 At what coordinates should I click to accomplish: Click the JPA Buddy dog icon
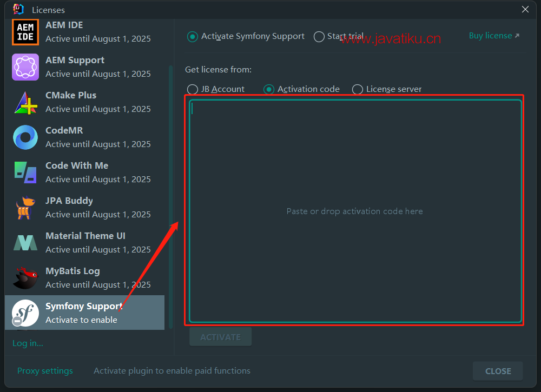pos(25,208)
